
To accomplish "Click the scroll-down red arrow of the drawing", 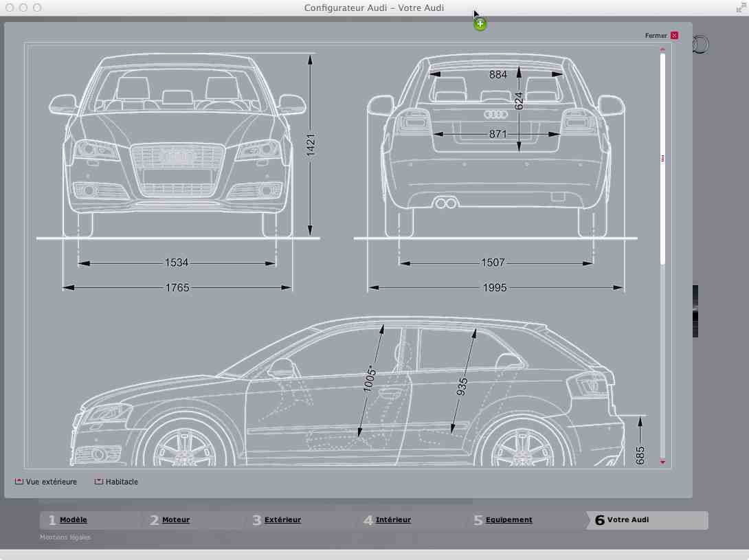I will [662, 462].
